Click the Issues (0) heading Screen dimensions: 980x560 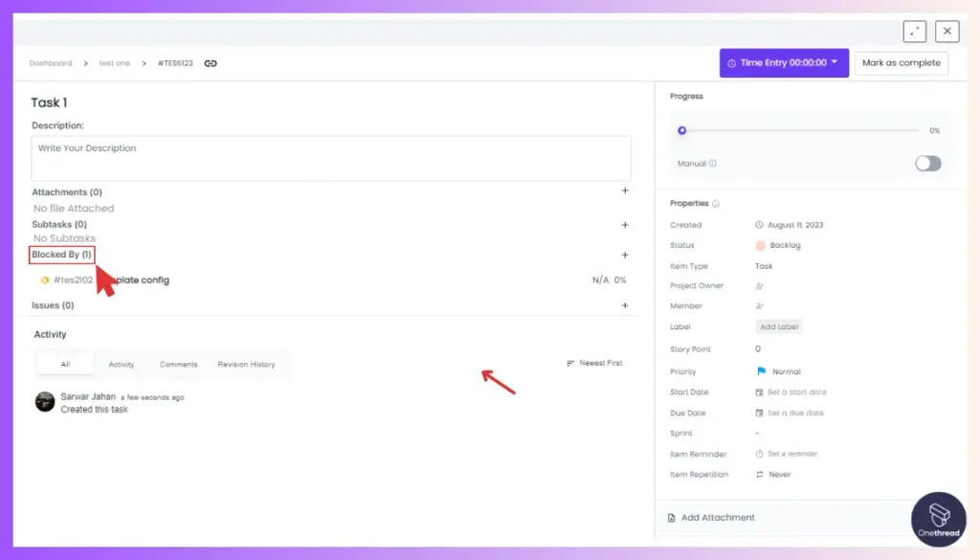click(54, 305)
